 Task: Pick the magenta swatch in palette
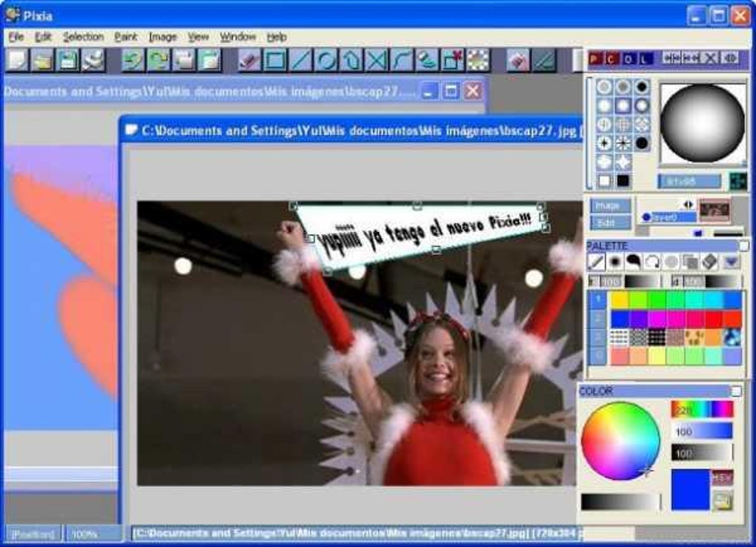tap(657, 319)
